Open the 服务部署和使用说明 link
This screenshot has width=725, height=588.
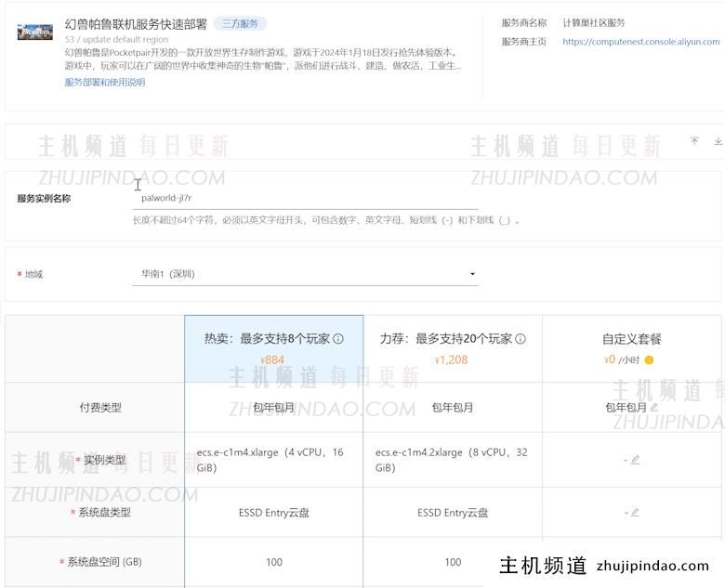pos(105,83)
